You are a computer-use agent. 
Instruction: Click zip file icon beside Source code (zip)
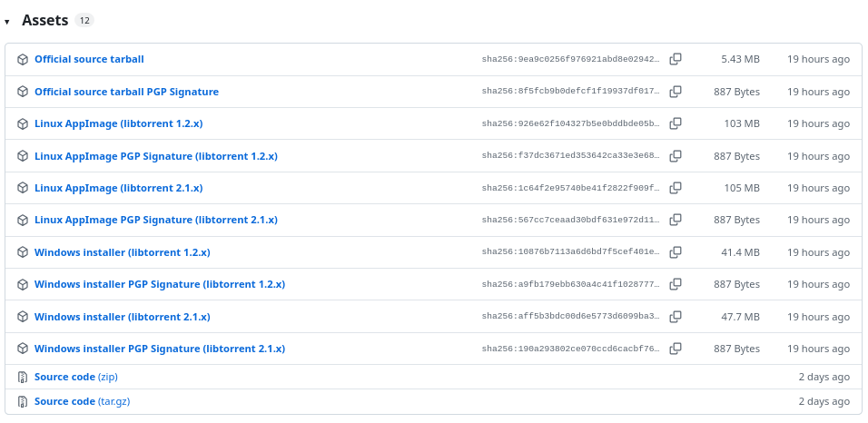pos(23,377)
